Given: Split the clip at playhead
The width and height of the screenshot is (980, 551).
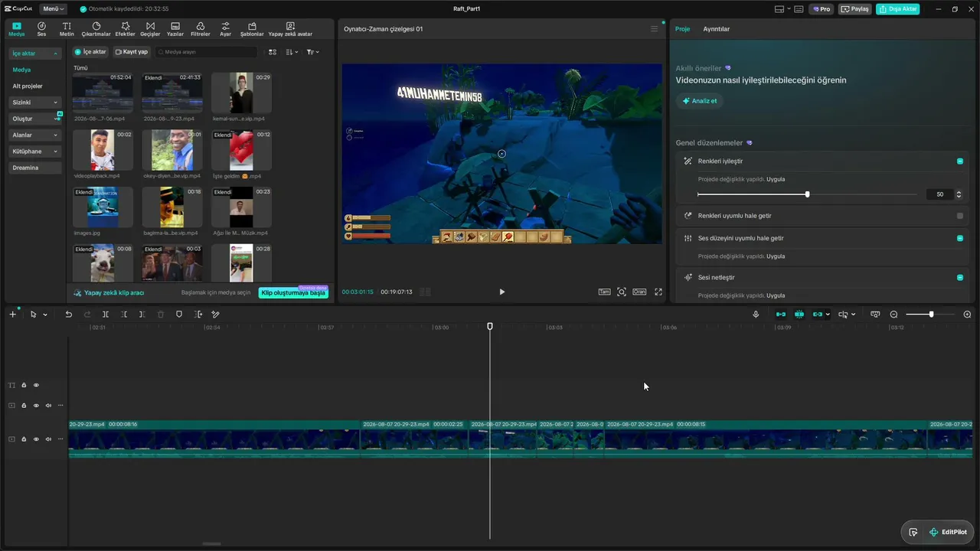Looking at the screenshot, I should [x=106, y=315].
